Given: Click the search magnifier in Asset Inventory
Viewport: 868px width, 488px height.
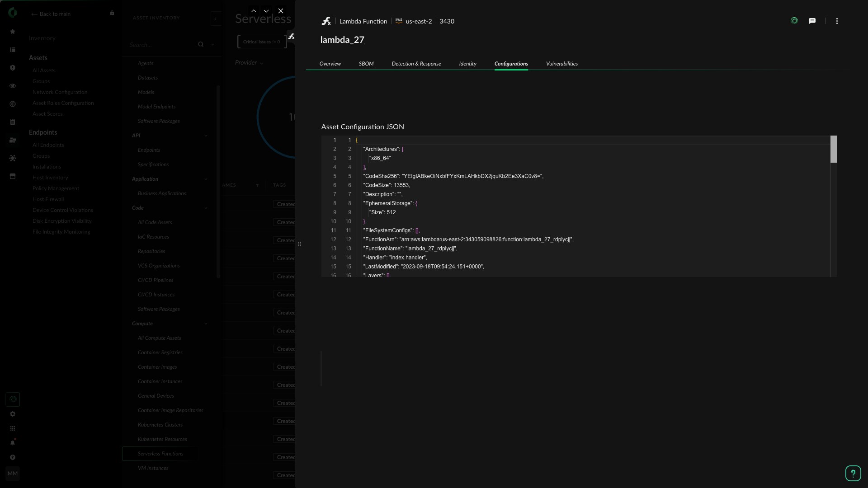Looking at the screenshot, I should click(201, 44).
